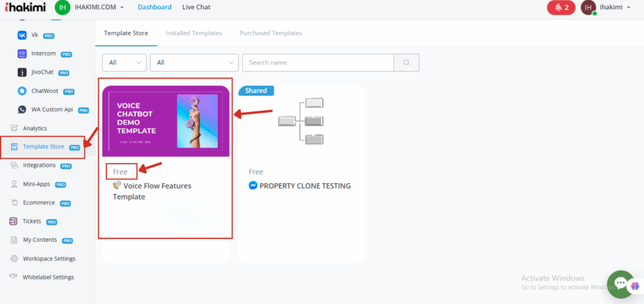Click the ChatWoot sidebar icon
644x304 pixels.
(x=21, y=91)
